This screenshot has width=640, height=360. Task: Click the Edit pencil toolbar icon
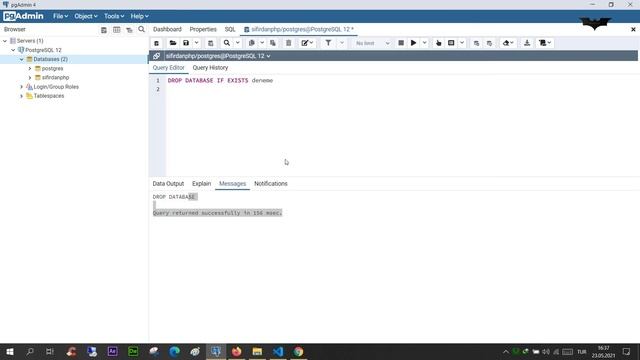tap(307, 43)
